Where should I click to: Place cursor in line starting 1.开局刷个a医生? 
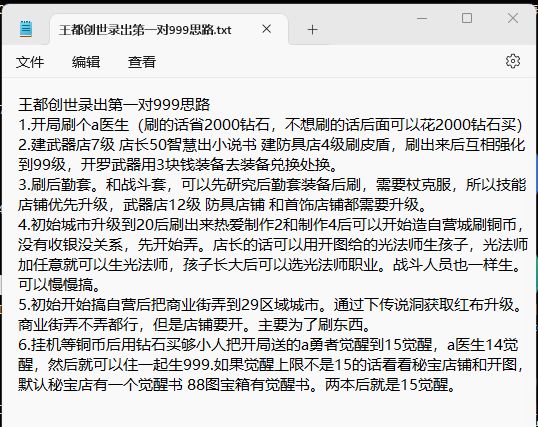(270, 125)
